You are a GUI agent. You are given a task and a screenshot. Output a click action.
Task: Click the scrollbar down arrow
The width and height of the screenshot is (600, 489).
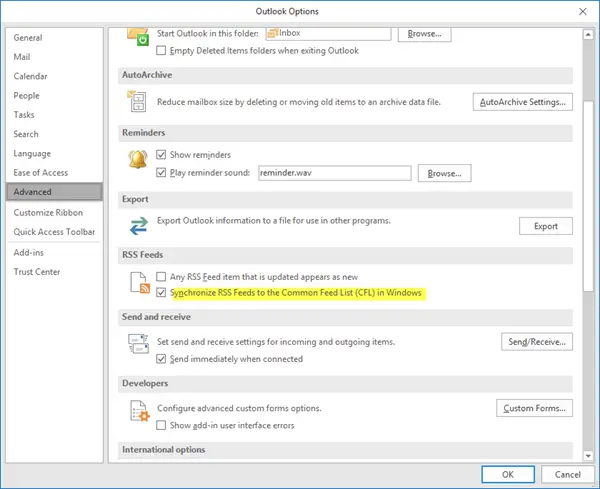588,456
